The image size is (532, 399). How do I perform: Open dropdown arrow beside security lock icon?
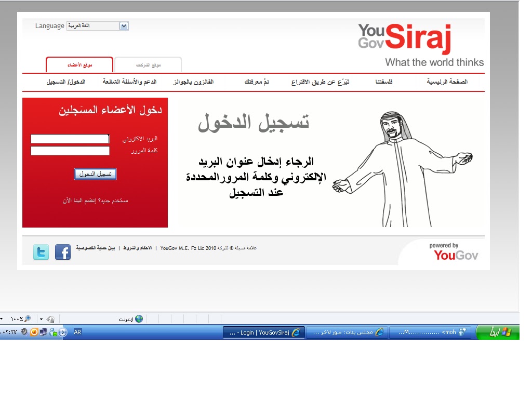pos(41,320)
